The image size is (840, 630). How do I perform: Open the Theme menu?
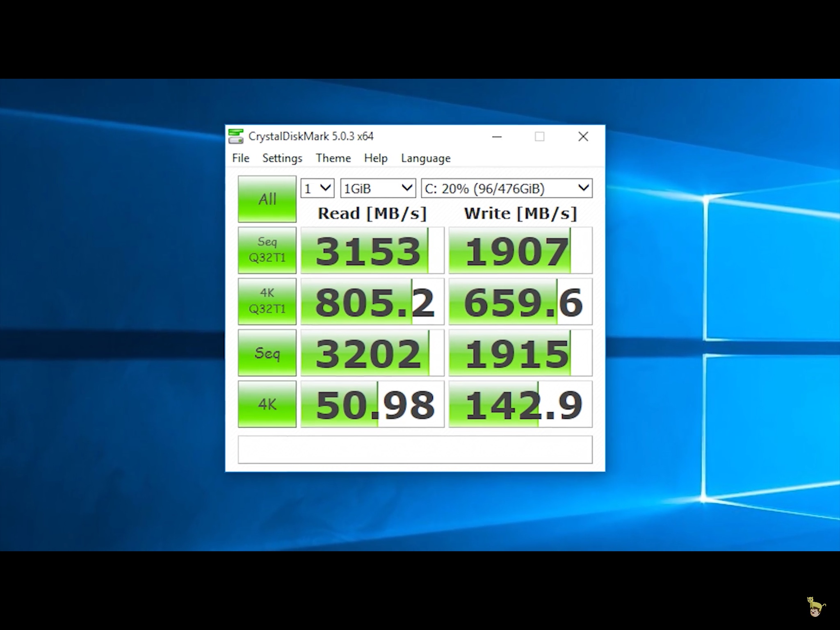(x=333, y=158)
